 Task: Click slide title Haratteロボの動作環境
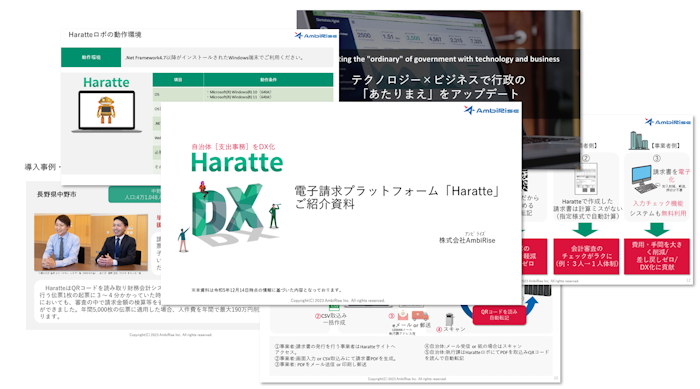pyautogui.click(x=104, y=34)
